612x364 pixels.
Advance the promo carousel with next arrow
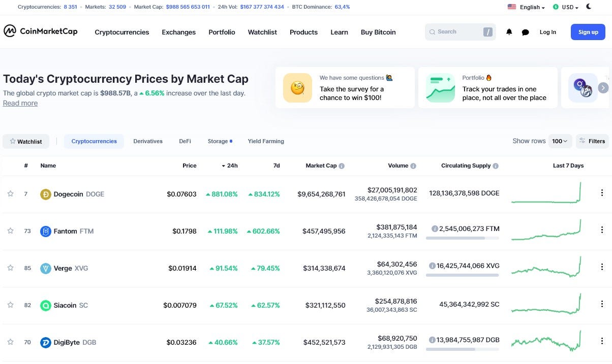click(x=603, y=88)
